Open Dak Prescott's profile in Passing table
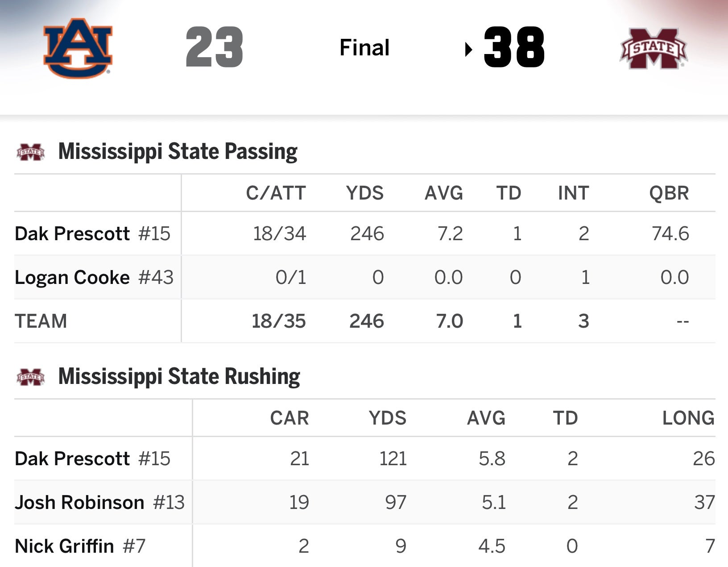Viewport: 728px width, 567px height. pyautogui.click(x=72, y=233)
